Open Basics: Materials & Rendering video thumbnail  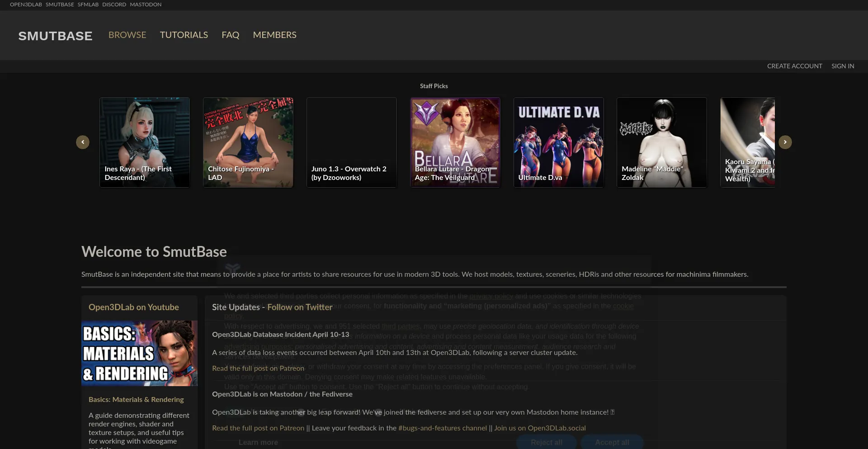point(139,353)
